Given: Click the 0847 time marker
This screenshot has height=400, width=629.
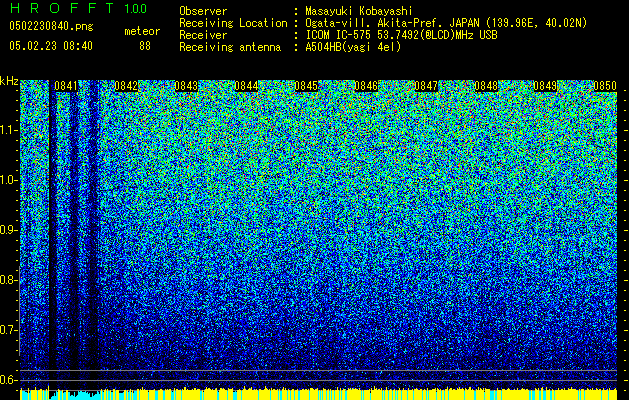Looking at the screenshot, I should (426, 86).
